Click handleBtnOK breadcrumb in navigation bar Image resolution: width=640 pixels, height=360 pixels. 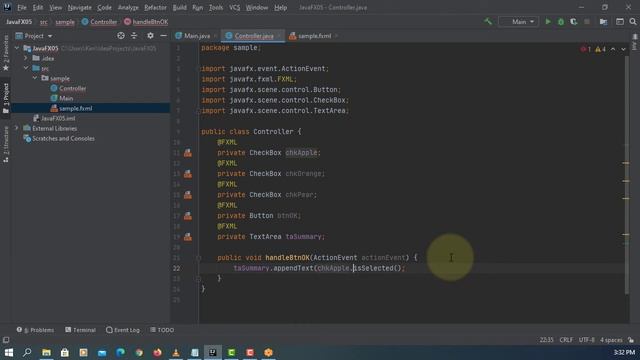pyautogui.click(x=146, y=22)
